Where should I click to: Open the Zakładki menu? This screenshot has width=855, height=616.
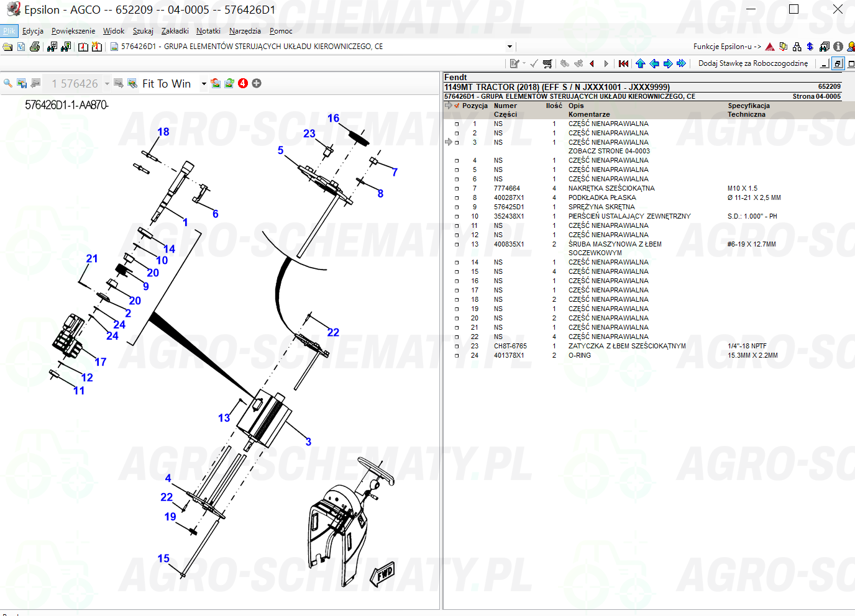click(175, 31)
